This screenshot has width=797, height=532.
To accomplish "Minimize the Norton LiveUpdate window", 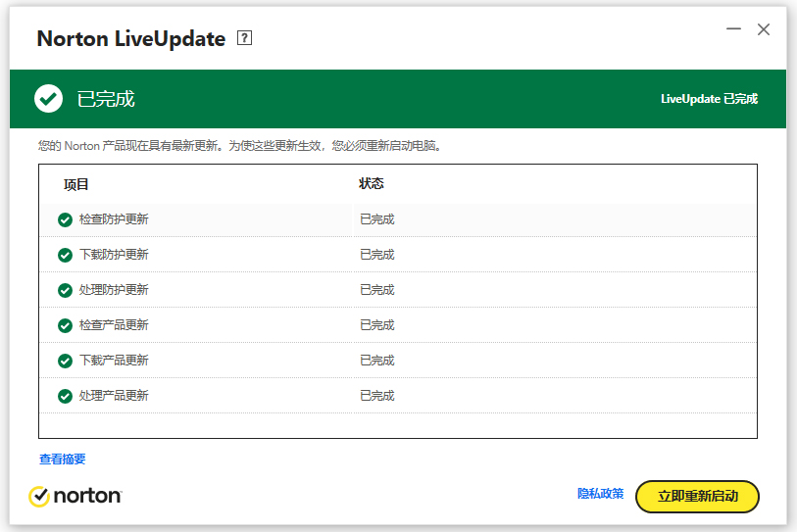I will (x=733, y=29).
